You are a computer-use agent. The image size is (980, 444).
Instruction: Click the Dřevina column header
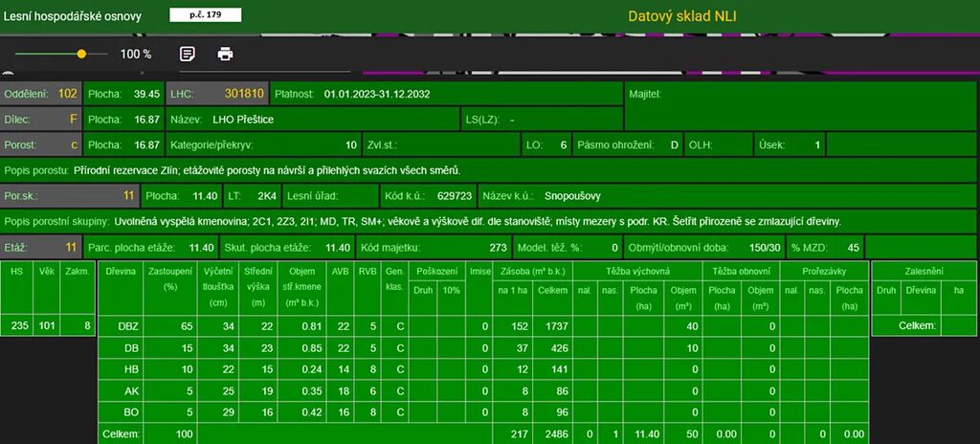pyautogui.click(x=120, y=272)
